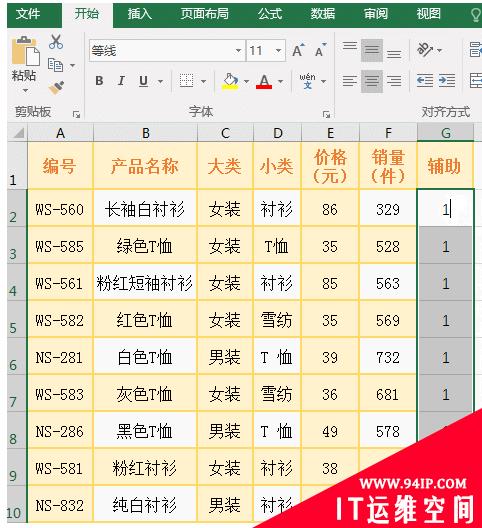Switch to the 数据 tab
The height and width of the screenshot is (528, 482).
322,14
